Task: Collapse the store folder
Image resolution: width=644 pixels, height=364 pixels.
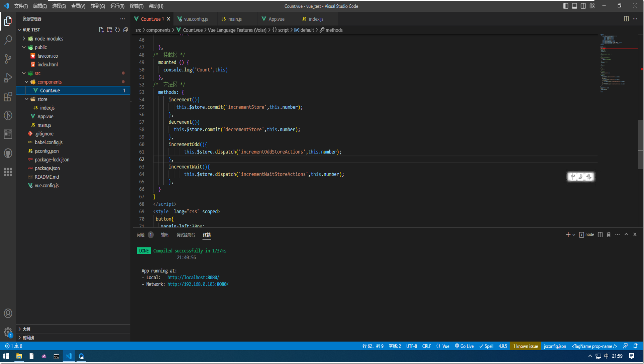Action: [x=26, y=99]
